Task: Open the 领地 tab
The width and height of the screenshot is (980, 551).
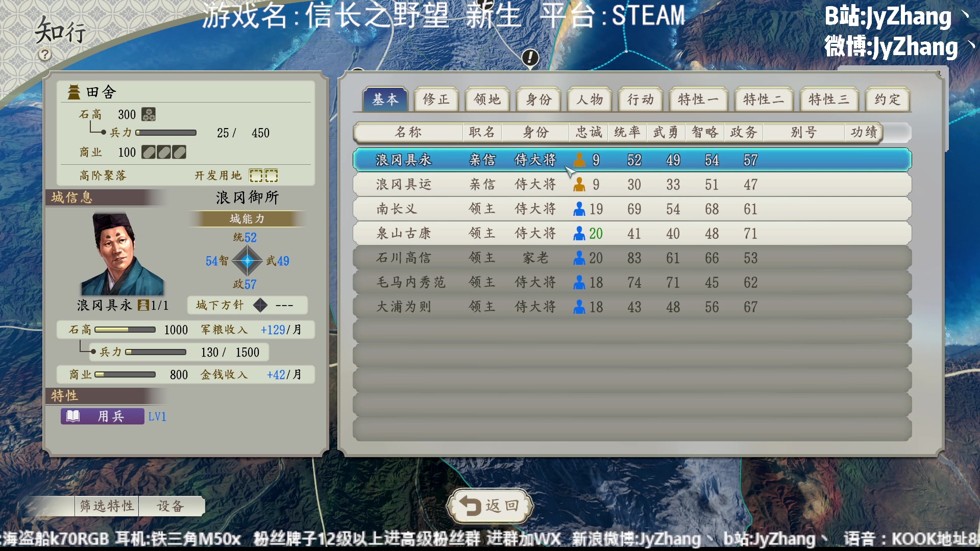Action: pos(487,99)
